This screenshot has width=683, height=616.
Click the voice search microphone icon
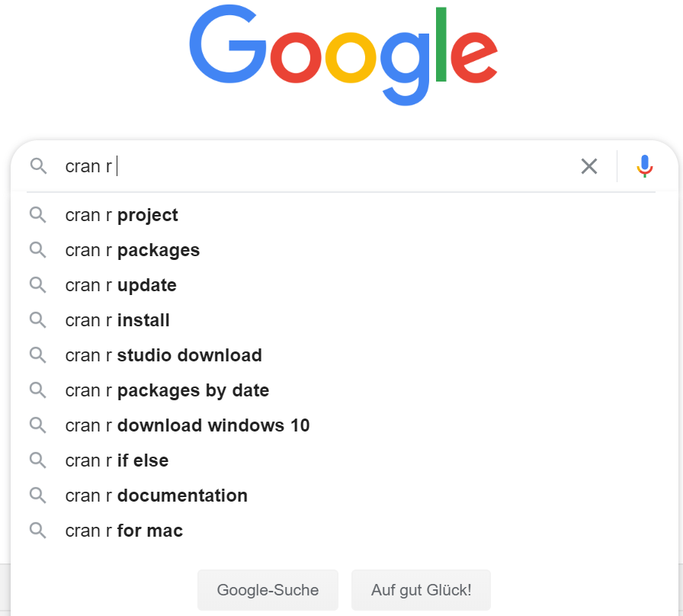tap(645, 166)
